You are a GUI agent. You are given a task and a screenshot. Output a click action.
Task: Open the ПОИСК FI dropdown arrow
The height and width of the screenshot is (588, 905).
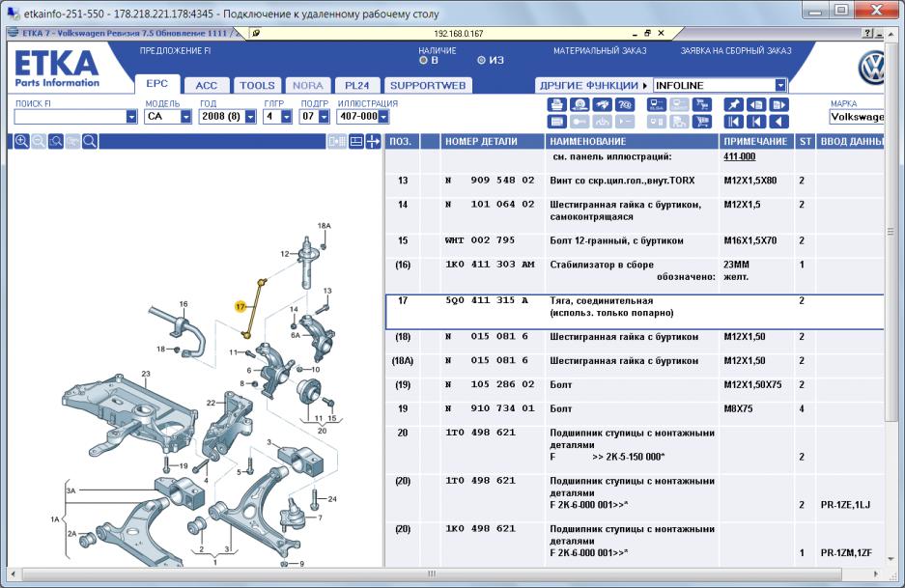coord(131,117)
